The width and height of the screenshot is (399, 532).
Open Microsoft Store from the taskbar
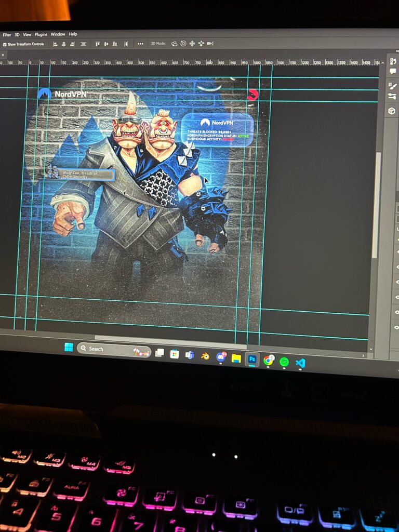175,354
